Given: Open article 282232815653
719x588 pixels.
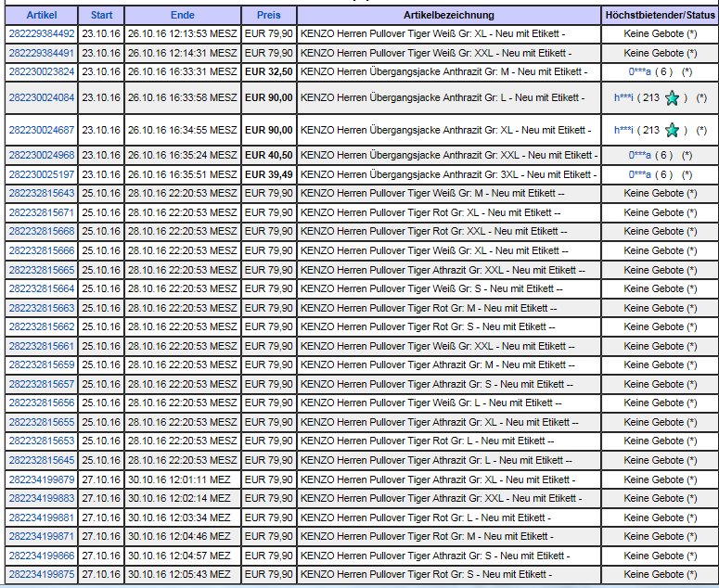Looking at the screenshot, I should (41, 441).
